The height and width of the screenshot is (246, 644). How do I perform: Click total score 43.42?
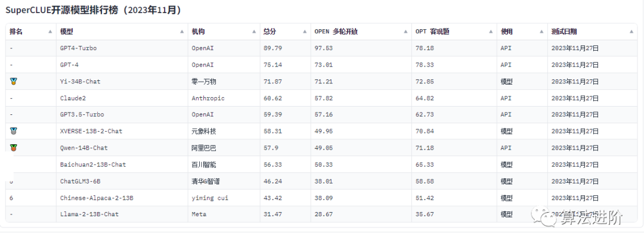point(273,198)
